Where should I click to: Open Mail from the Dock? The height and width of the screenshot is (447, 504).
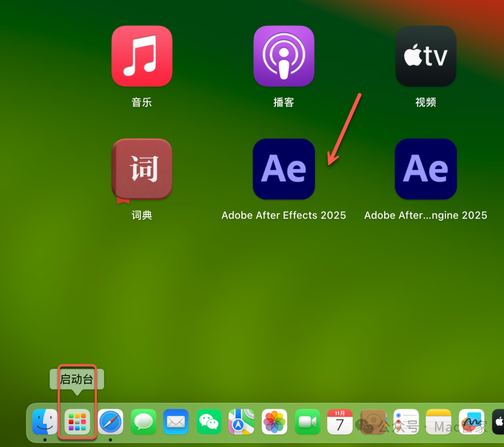(176, 422)
